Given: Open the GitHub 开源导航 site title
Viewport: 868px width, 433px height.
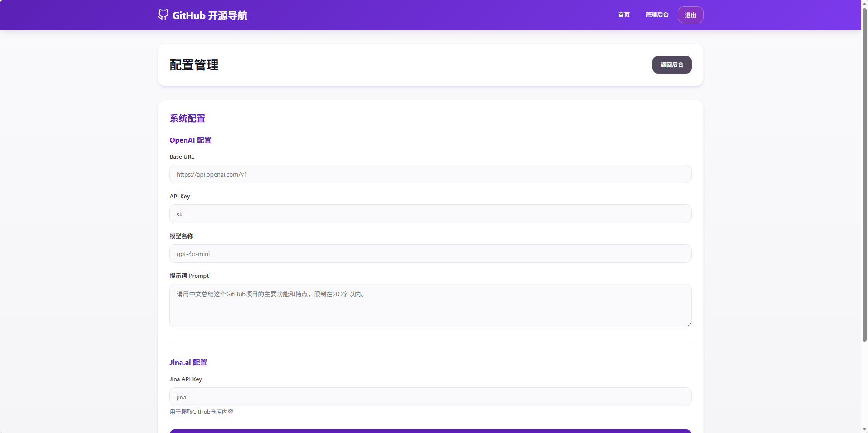Looking at the screenshot, I should 209,15.
